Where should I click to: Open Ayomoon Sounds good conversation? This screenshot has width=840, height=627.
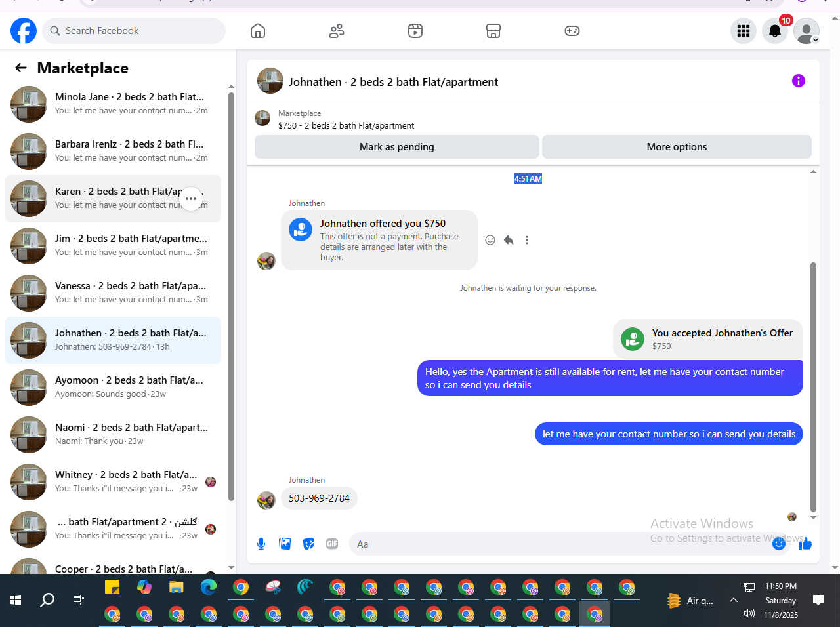point(113,388)
